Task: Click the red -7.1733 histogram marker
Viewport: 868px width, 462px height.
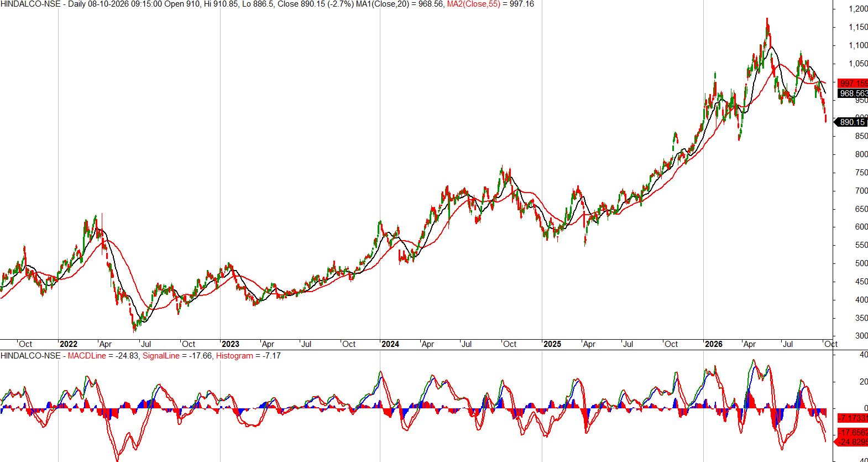Action: (x=853, y=418)
